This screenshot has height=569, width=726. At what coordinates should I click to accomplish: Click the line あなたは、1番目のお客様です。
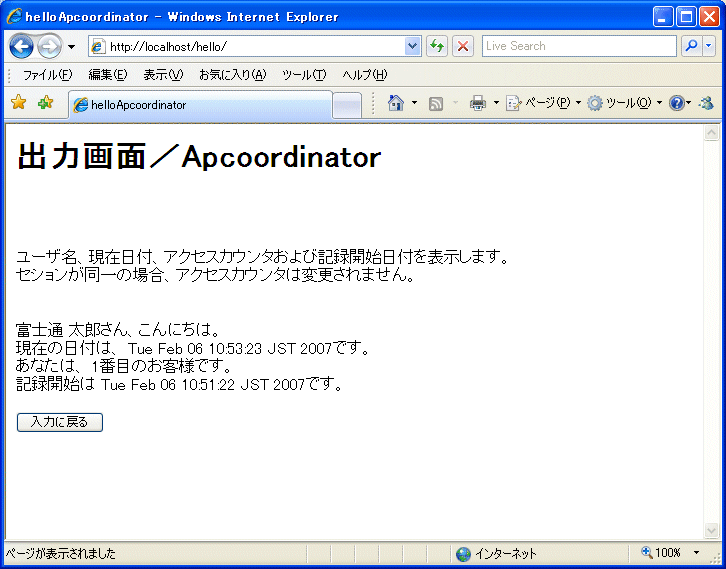(124, 366)
